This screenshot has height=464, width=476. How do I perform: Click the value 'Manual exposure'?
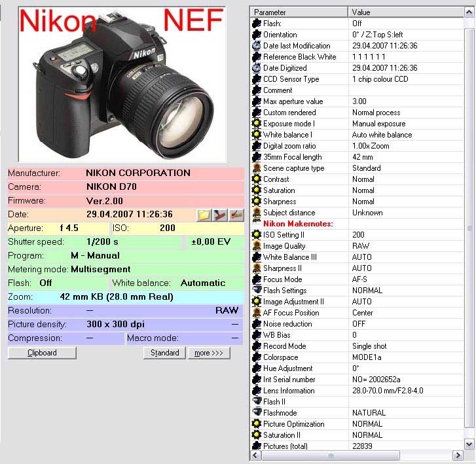point(379,124)
